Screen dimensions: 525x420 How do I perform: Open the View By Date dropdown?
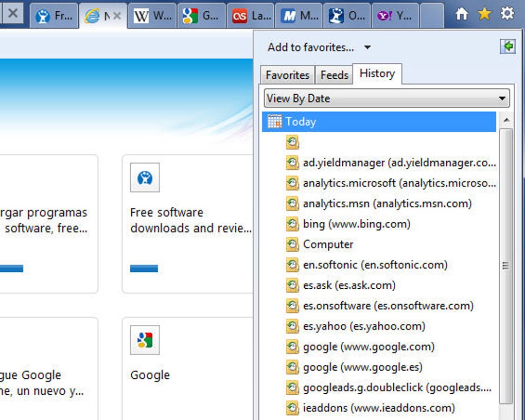pos(503,98)
